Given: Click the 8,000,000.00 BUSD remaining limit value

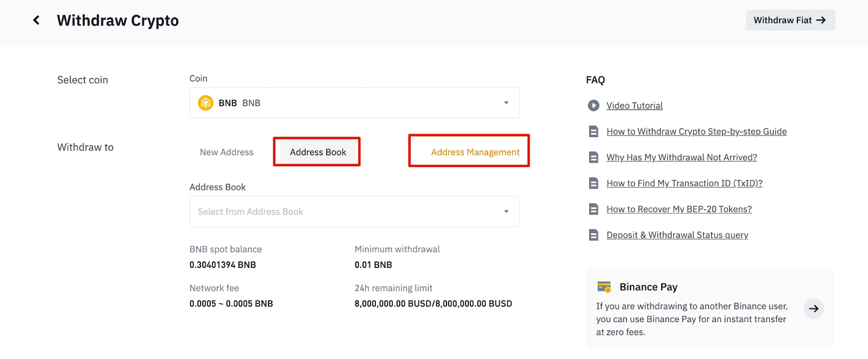Looking at the screenshot, I should pyautogui.click(x=433, y=304).
